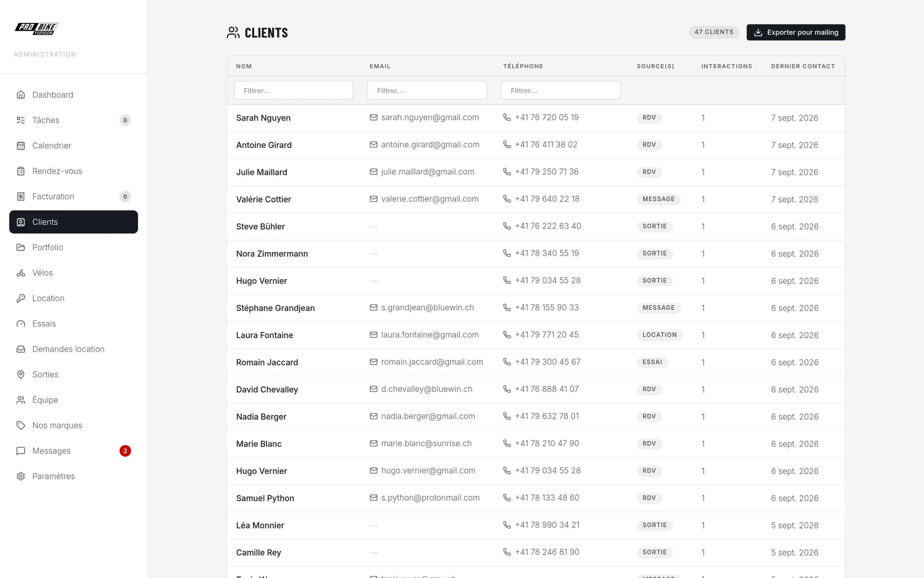Focus the Nom filter field
The width and height of the screenshot is (924, 578).
coord(293,90)
